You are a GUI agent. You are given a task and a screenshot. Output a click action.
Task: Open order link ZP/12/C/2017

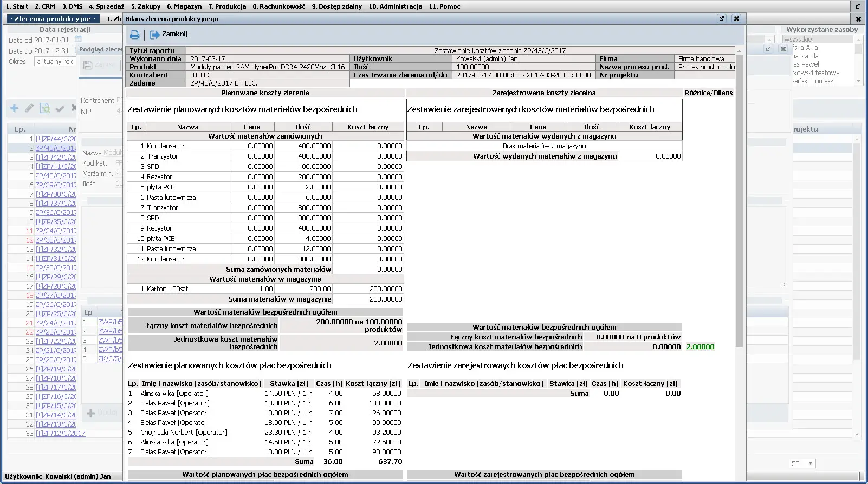pos(60,433)
